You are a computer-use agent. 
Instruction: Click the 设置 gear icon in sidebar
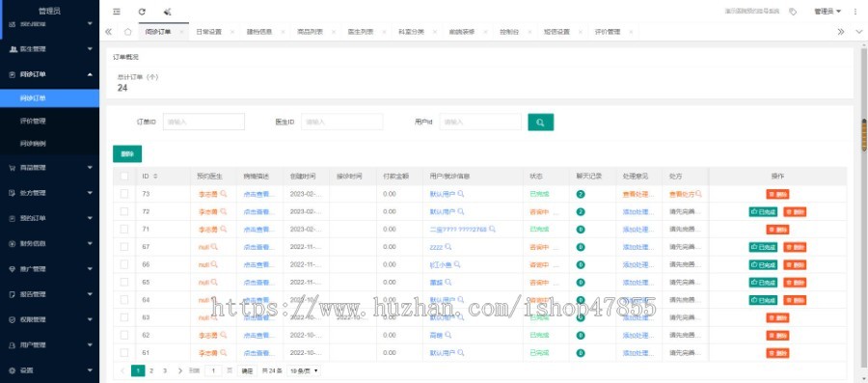[13, 370]
